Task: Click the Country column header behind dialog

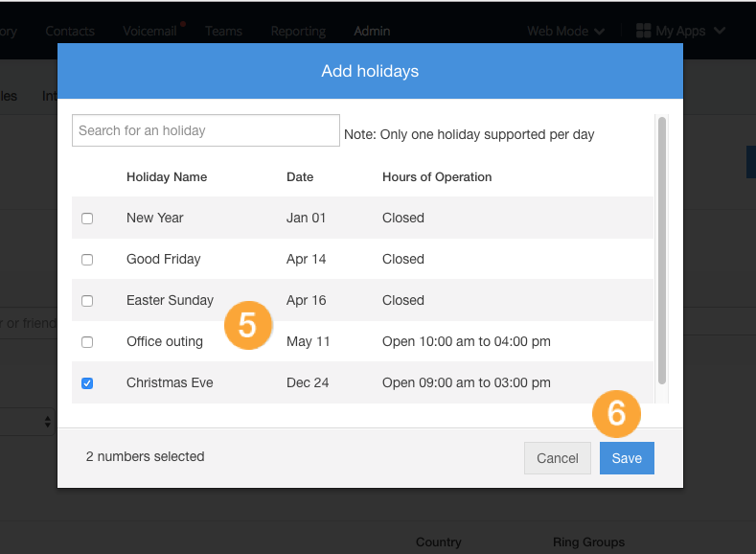Action: [438, 542]
